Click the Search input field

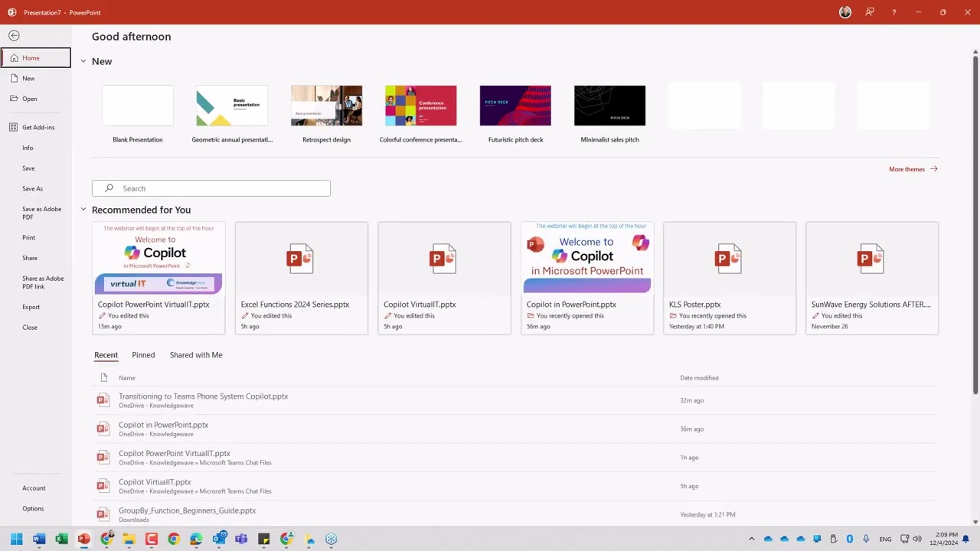211,188
